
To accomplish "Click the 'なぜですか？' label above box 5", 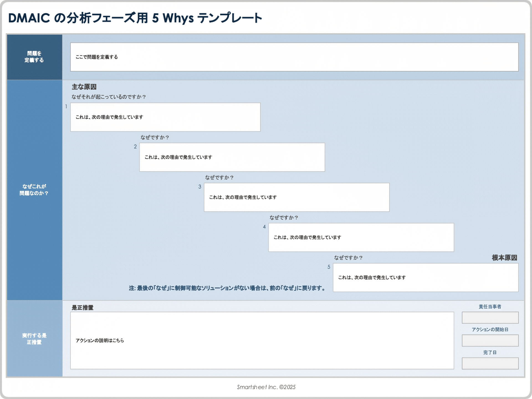I will [348, 258].
